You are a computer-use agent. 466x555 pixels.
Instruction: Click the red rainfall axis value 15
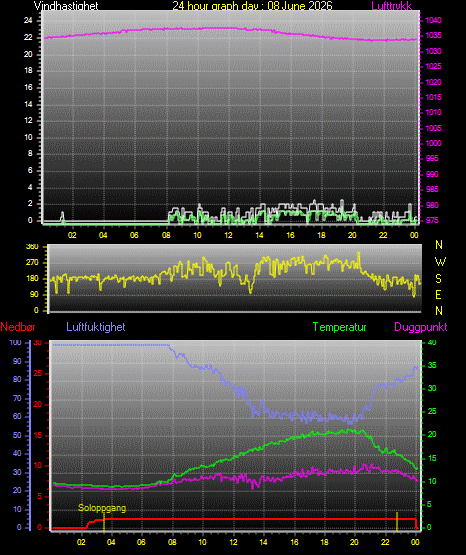pos(38,436)
